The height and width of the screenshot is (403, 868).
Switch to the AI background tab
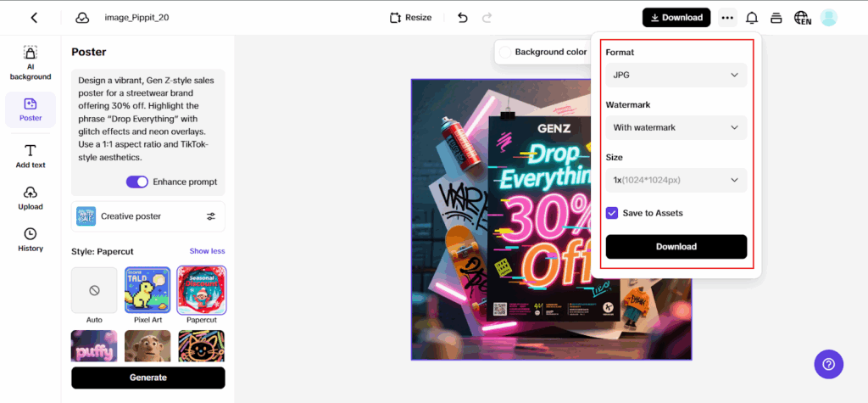[31, 64]
